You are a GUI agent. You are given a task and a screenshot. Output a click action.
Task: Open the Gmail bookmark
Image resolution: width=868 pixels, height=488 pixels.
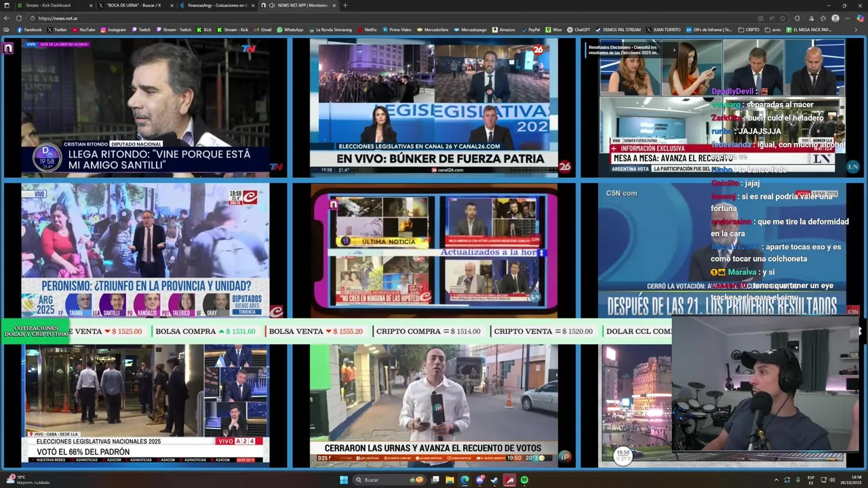(x=262, y=30)
